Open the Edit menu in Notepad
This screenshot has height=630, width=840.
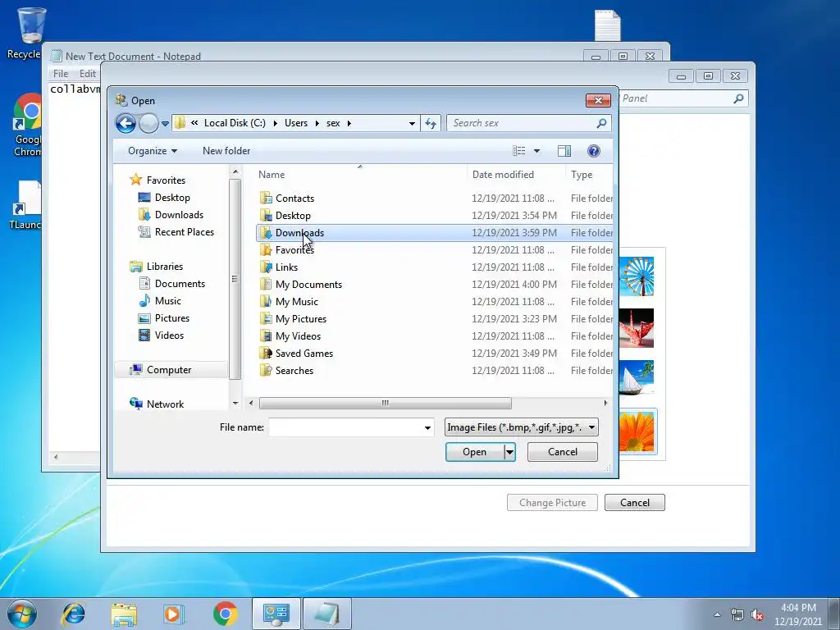click(x=87, y=74)
